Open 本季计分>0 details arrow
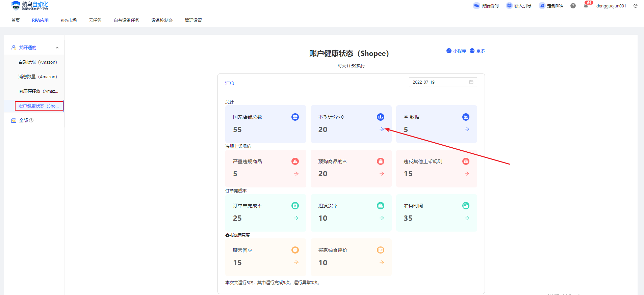This screenshot has height=295, width=644. [x=382, y=129]
